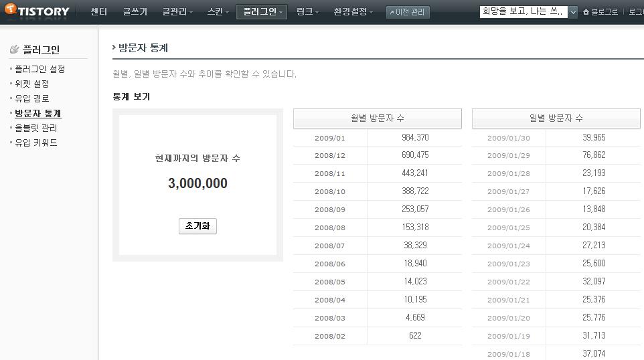Click the 2009/01/26 daily date
The image size is (644, 360).
tap(509, 209)
